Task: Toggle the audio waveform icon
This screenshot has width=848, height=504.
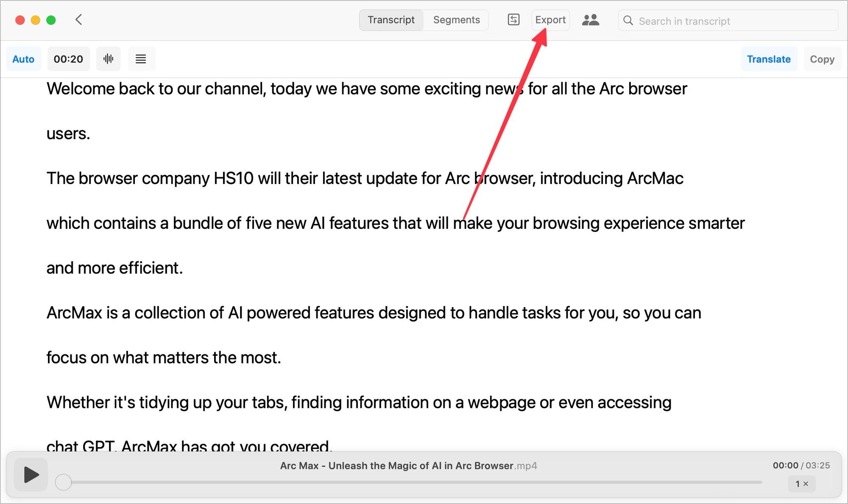Action: pyautogui.click(x=109, y=59)
